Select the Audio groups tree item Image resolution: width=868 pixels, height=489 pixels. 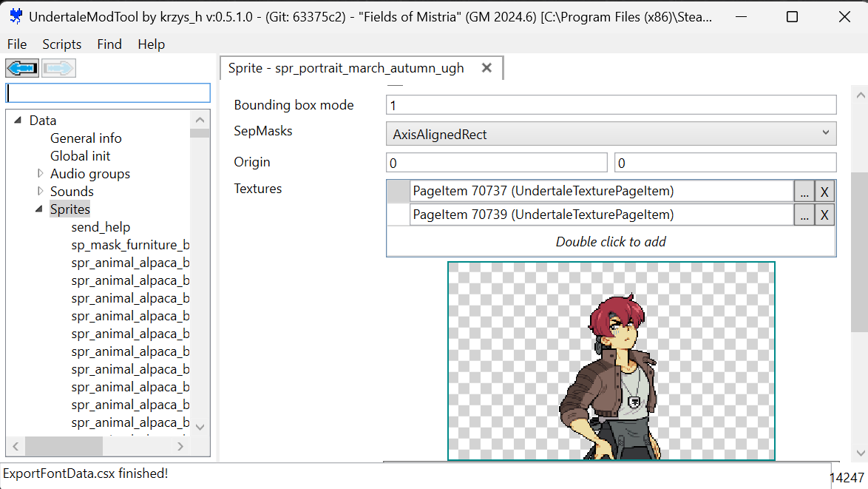coord(90,173)
